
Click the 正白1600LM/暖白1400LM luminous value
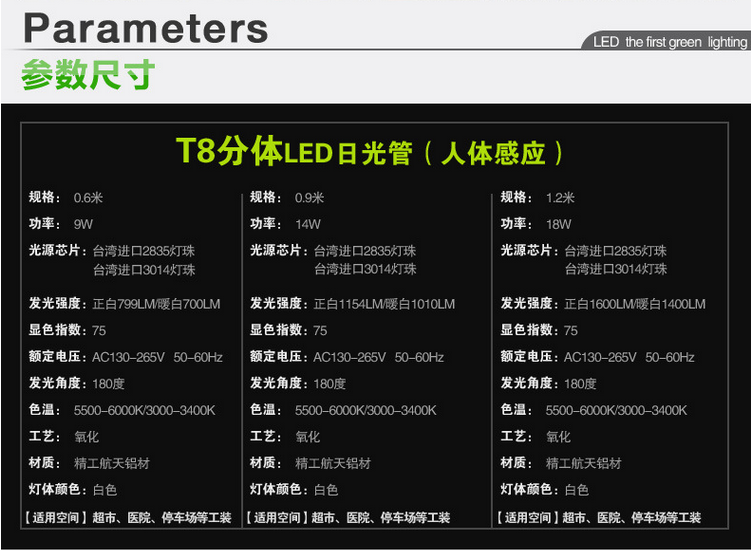635,304
